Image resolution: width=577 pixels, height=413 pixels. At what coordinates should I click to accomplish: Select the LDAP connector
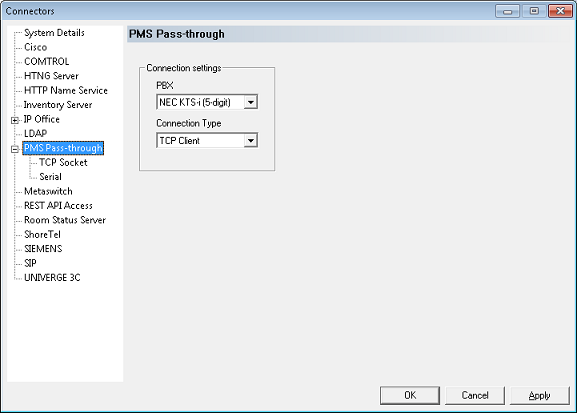[x=35, y=134]
